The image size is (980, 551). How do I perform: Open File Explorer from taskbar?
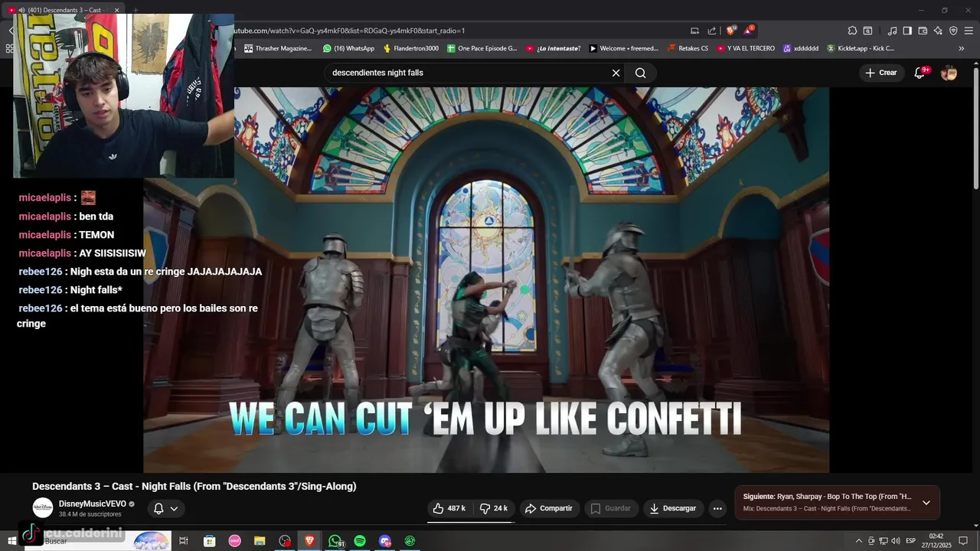coord(260,541)
